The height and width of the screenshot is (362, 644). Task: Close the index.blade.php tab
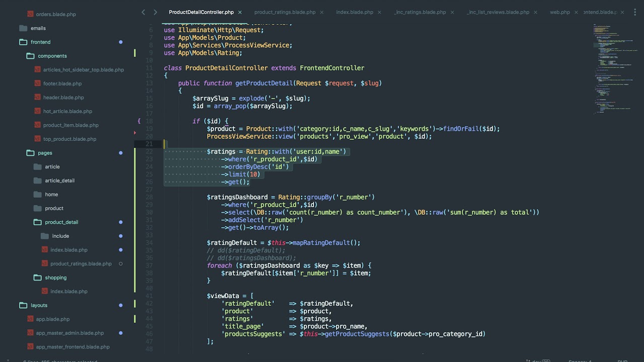(x=379, y=12)
